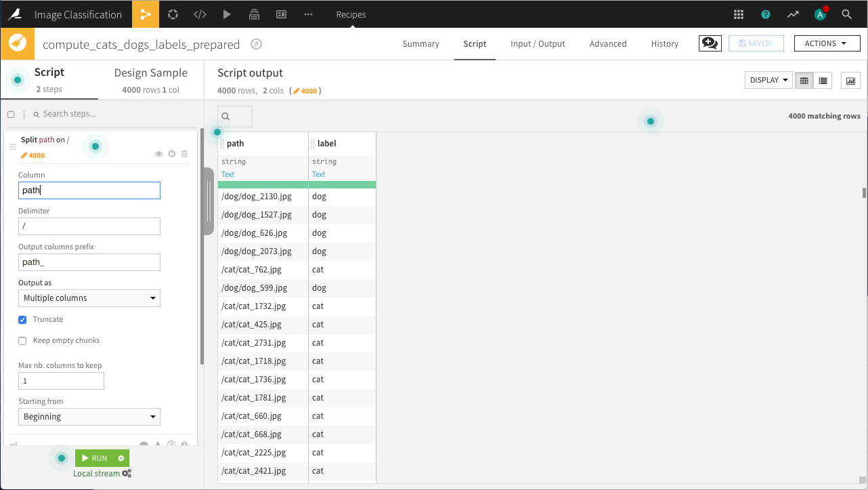
Task: Open the Output as dropdown
Action: click(89, 298)
